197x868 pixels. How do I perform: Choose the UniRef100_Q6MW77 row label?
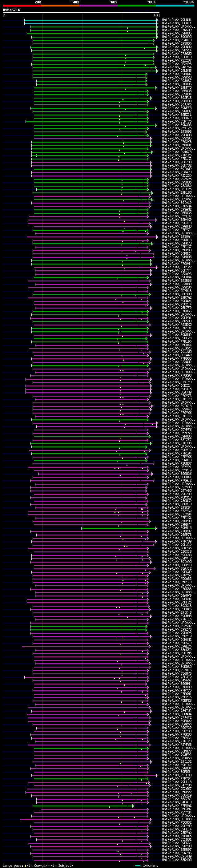click(x=177, y=751)
